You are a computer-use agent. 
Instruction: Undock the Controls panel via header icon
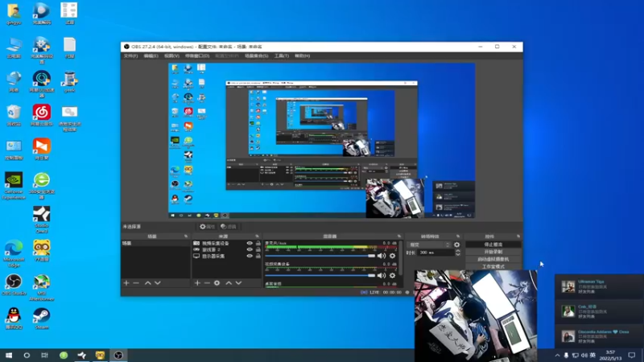point(518,237)
